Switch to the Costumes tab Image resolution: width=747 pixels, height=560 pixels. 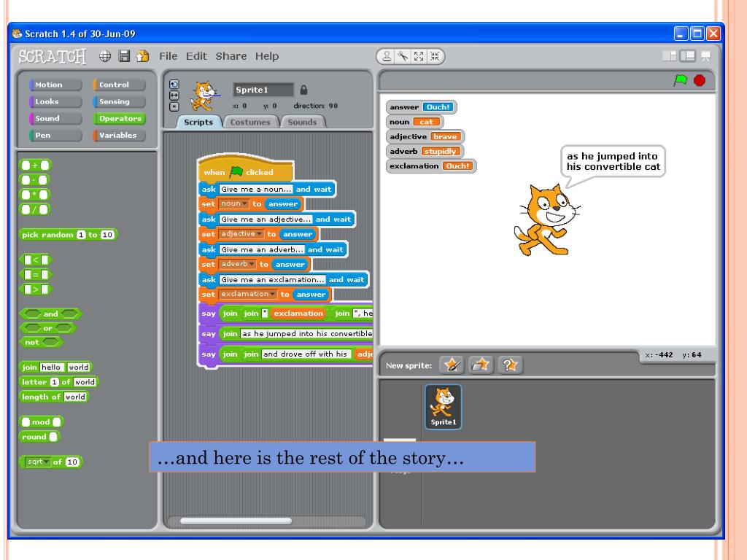(x=250, y=122)
